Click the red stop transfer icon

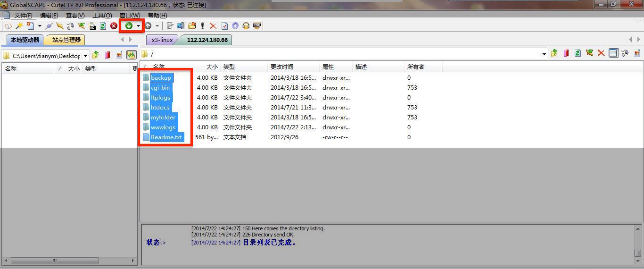114,26
